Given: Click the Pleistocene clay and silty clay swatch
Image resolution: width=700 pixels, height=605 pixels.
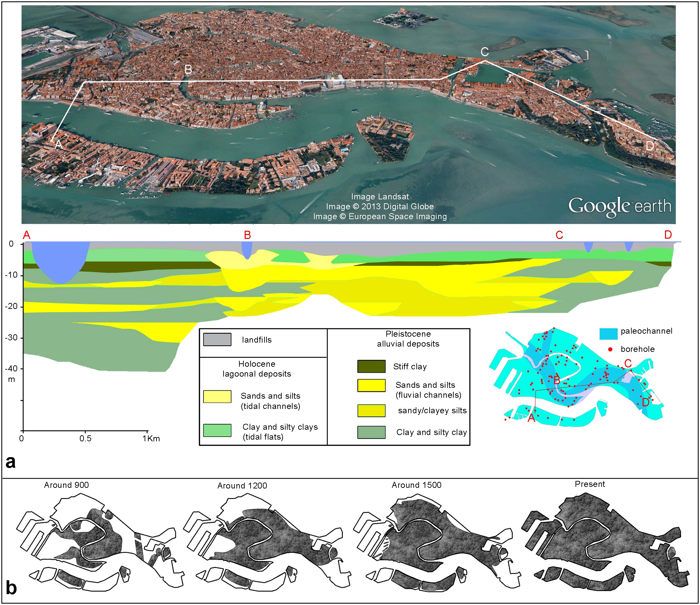Looking at the screenshot, I should pyautogui.click(x=371, y=432).
